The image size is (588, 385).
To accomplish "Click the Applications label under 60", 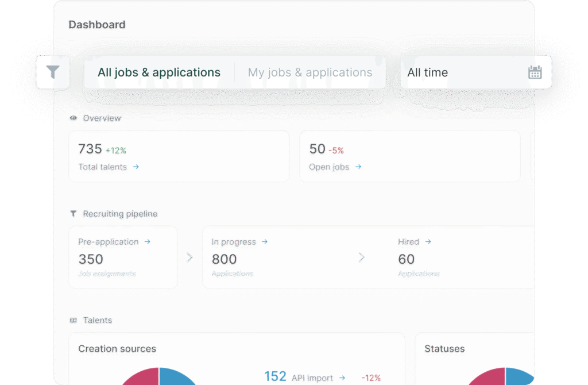I will point(419,274).
